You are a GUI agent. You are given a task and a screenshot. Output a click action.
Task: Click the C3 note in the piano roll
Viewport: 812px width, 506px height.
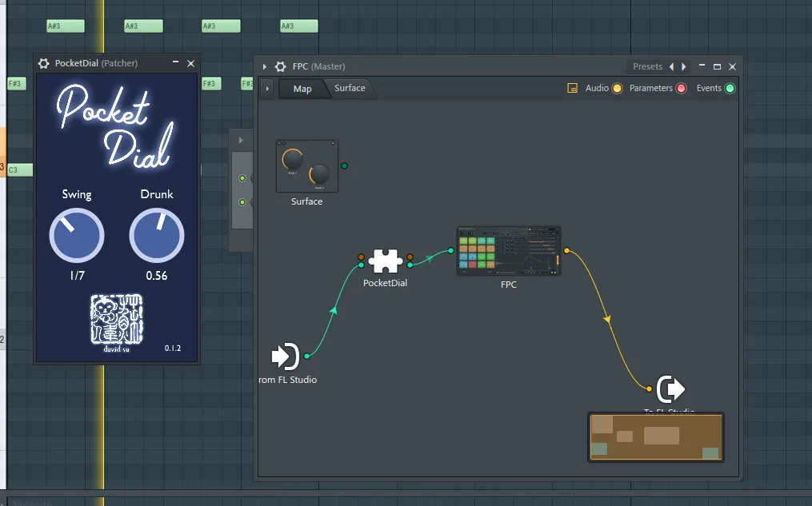click(20, 169)
